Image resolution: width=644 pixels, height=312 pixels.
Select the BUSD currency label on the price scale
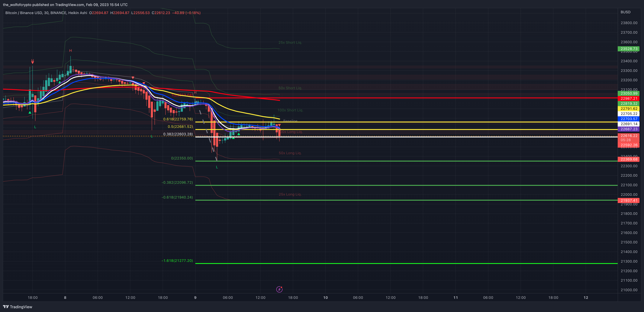625,12
